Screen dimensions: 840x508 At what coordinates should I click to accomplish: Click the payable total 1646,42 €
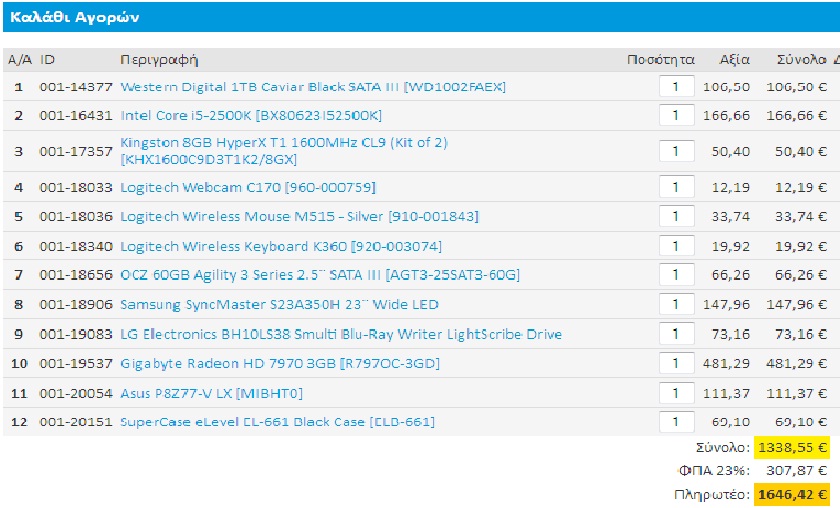pos(792,494)
